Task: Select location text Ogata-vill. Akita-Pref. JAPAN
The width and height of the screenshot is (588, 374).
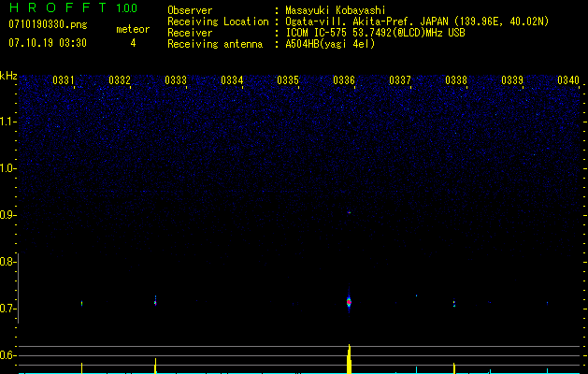Action: pos(367,22)
